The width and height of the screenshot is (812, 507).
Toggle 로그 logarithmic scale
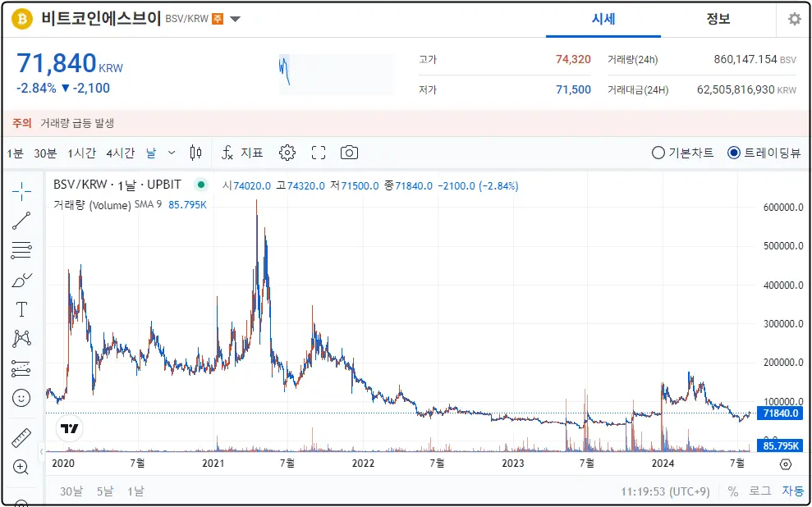[760, 491]
